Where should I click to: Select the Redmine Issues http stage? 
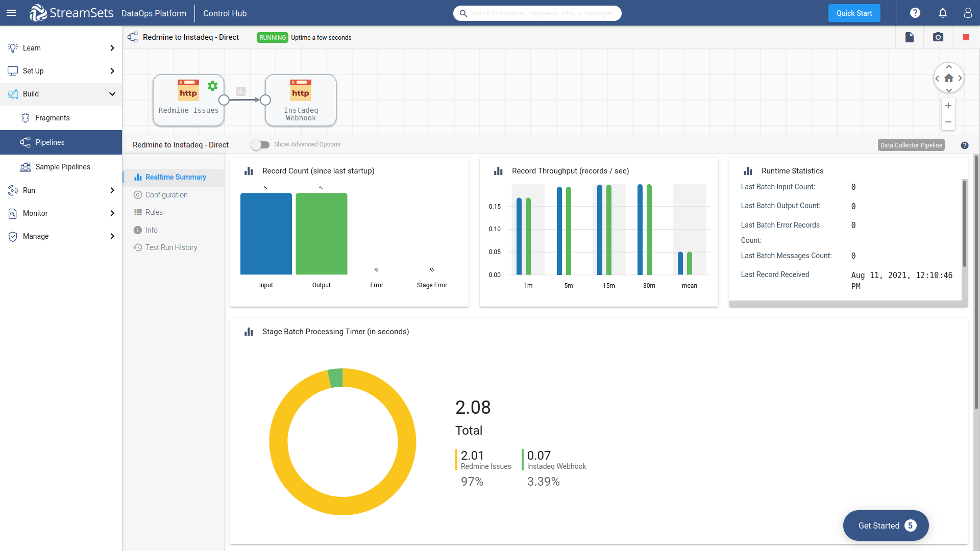pyautogui.click(x=188, y=100)
